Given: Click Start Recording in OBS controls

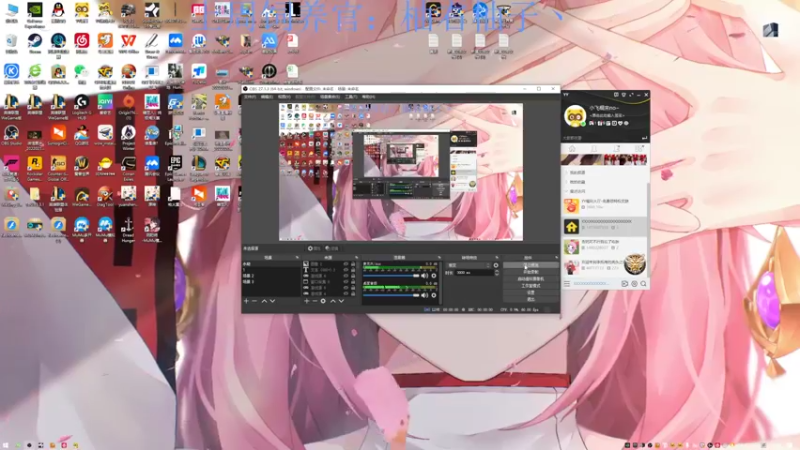Looking at the screenshot, I should click(x=531, y=272).
